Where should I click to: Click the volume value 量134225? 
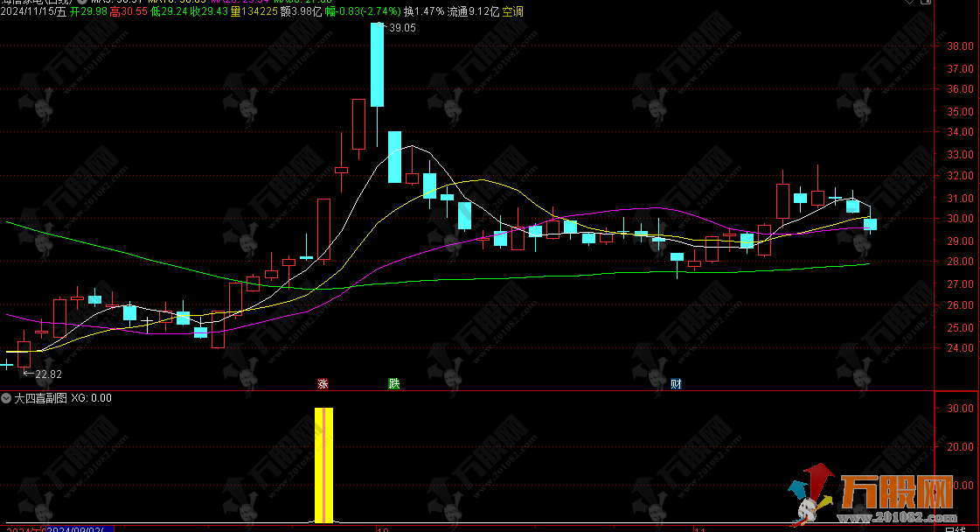254,11
